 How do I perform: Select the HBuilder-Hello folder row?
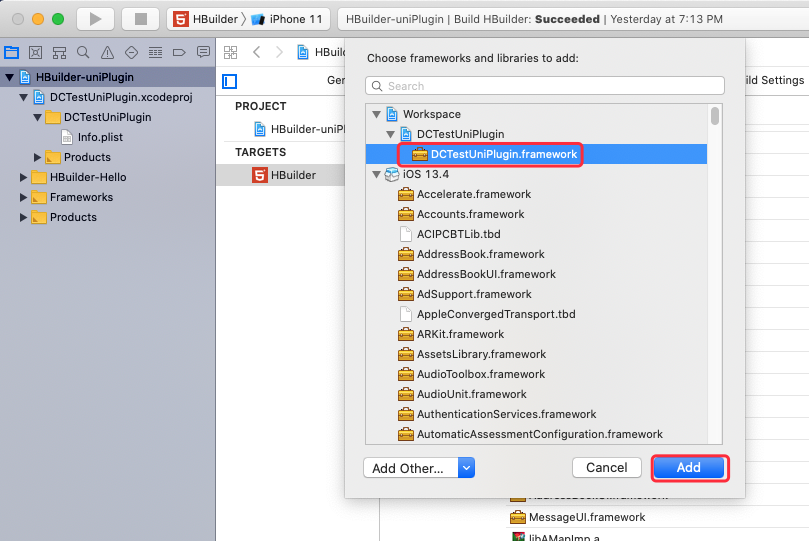pos(107,177)
